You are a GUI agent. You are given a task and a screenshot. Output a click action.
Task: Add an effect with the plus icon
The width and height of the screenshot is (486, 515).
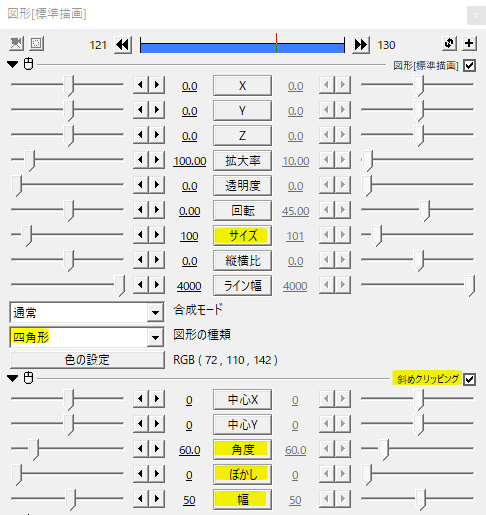[x=469, y=43]
